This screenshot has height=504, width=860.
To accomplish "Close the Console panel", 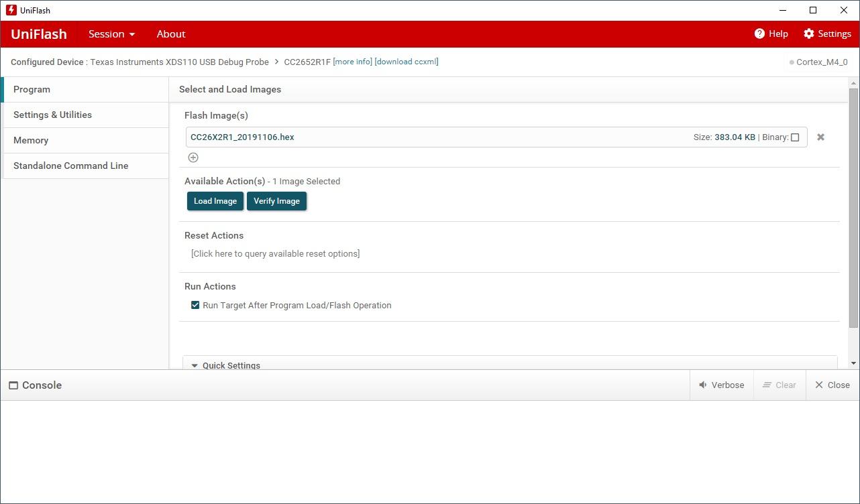I will pos(832,385).
